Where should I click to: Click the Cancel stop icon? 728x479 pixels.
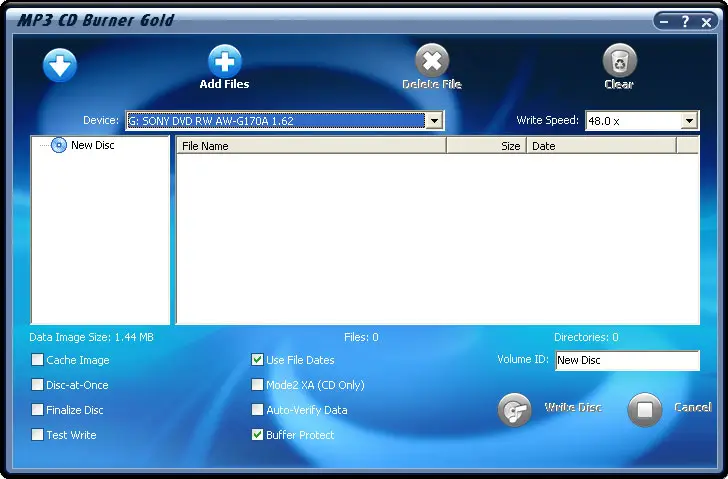pyautogui.click(x=644, y=410)
